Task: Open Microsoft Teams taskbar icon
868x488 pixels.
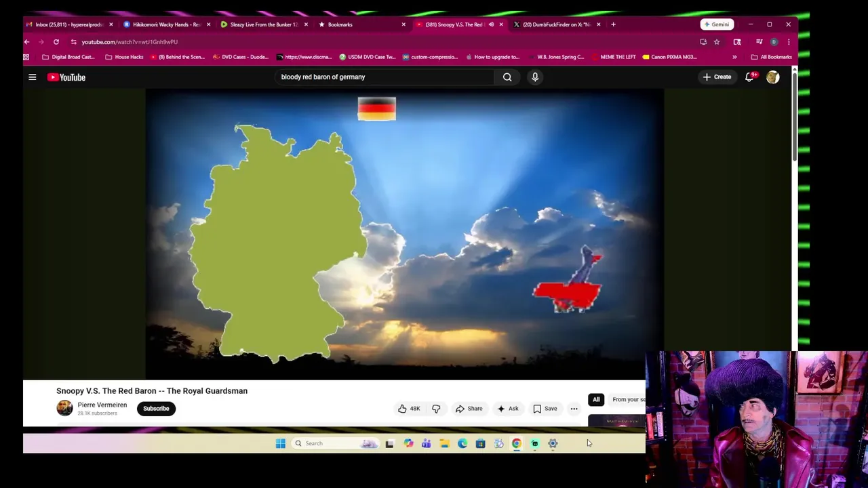Action: [426, 443]
